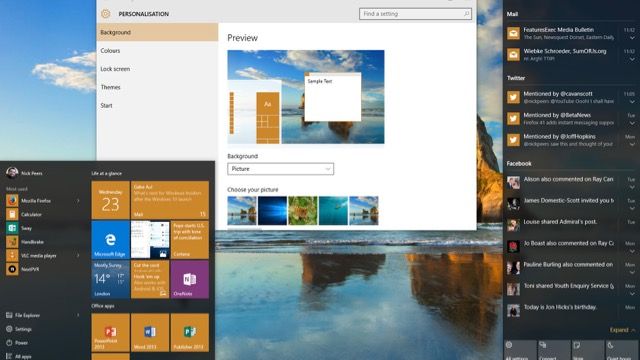Click the search magnifier in Find a setting
The image size is (640, 360).
point(466,14)
